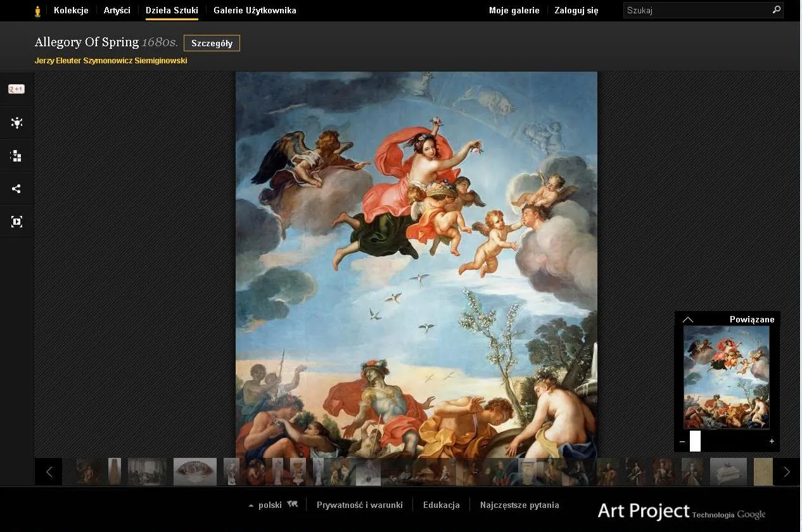Open the Art Project home logo icon
Screen dimensions: 802x532
click(38, 10)
